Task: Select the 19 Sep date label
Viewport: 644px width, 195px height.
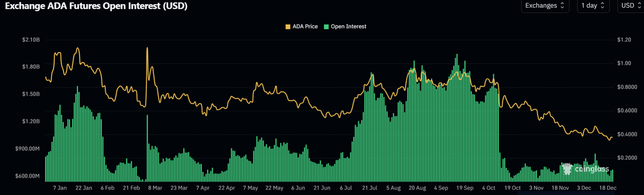Action: click(x=465, y=188)
